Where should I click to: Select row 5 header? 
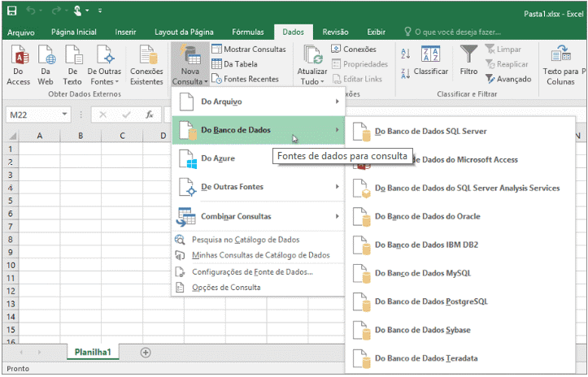pos(11,201)
